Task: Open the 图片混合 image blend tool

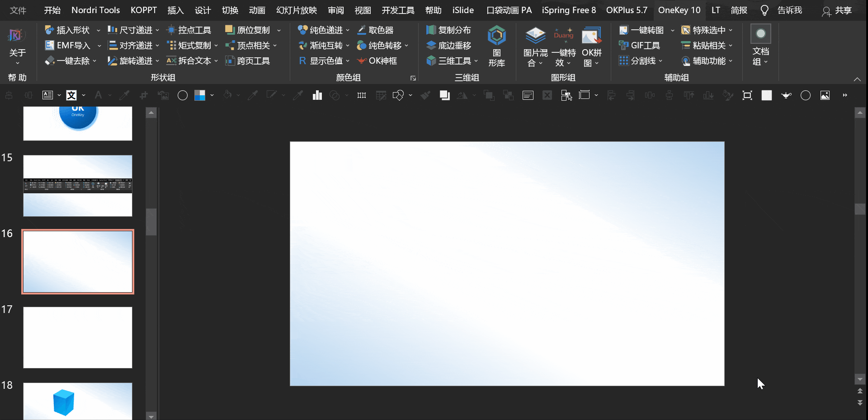Action: (535, 47)
